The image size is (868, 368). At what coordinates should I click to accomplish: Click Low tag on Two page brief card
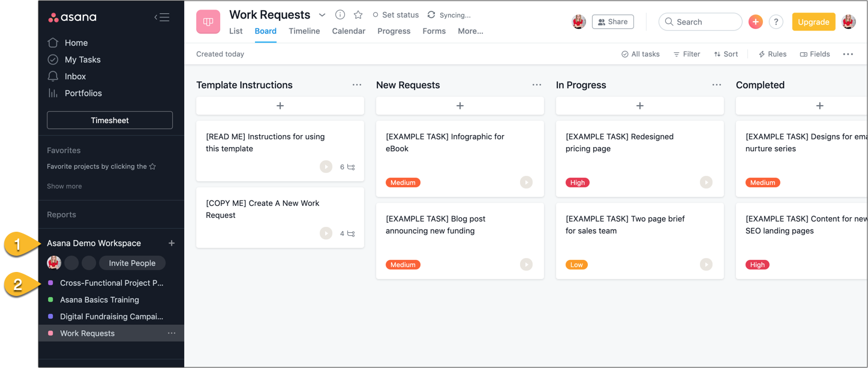(576, 265)
